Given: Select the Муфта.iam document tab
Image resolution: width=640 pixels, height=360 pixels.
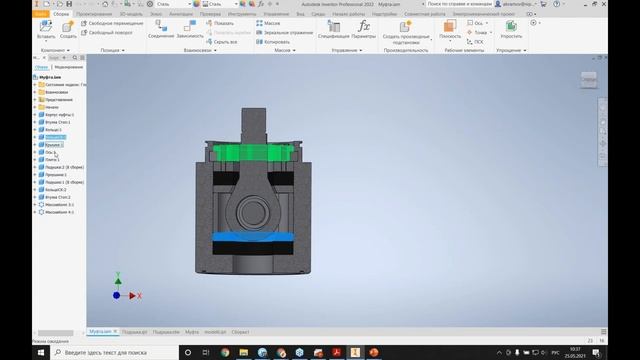Looking at the screenshot, I should pyautogui.click(x=100, y=331).
